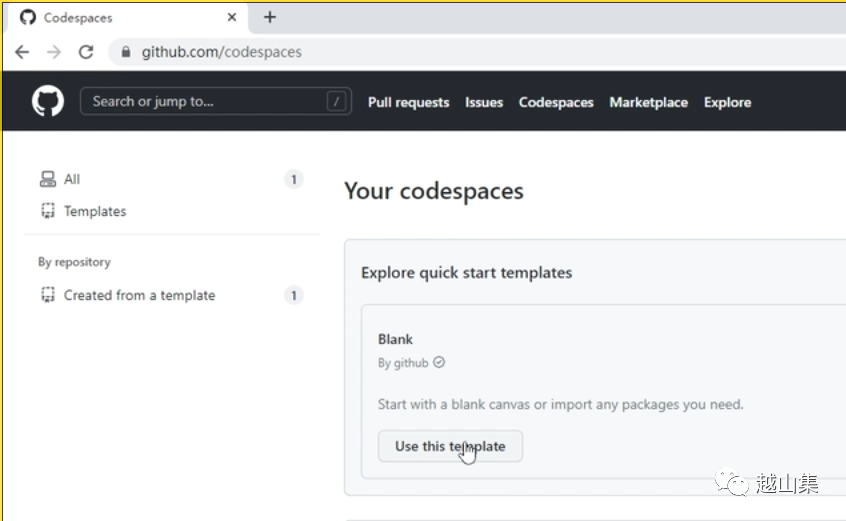Click the browser forward arrow
This screenshot has height=521, width=846.
(x=54, y=52)
